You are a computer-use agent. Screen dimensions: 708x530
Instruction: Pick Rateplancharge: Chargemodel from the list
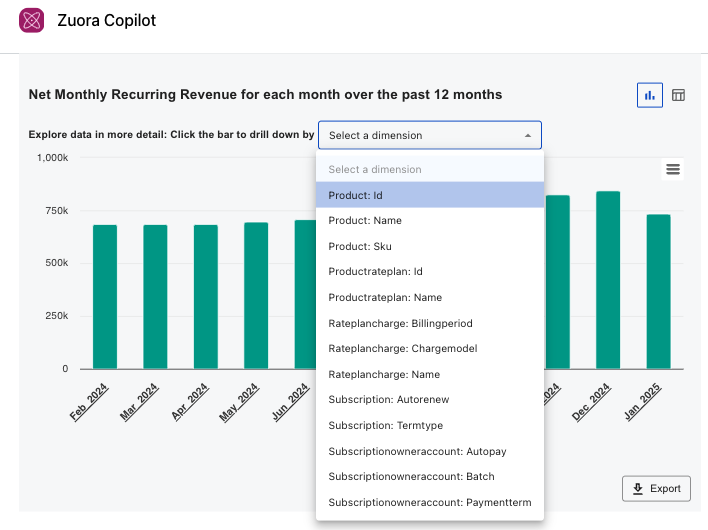[430, 348]
